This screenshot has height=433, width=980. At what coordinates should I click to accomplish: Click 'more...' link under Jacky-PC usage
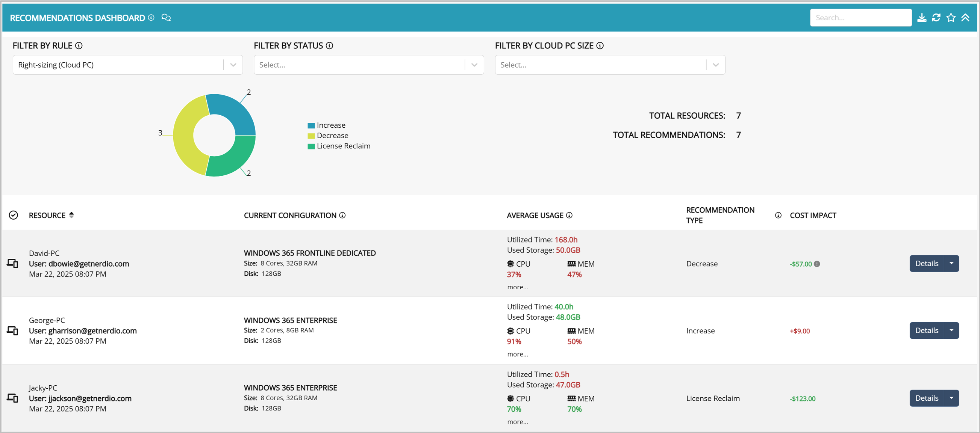tap(517, 422)
